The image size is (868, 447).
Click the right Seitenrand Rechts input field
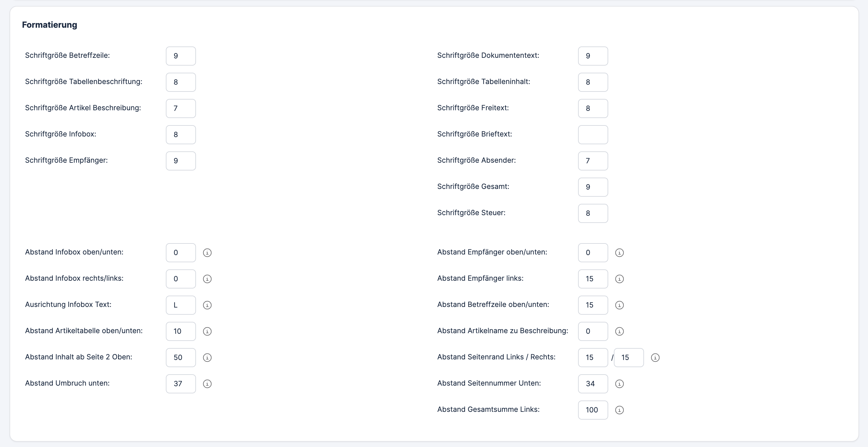coord(628,358)
